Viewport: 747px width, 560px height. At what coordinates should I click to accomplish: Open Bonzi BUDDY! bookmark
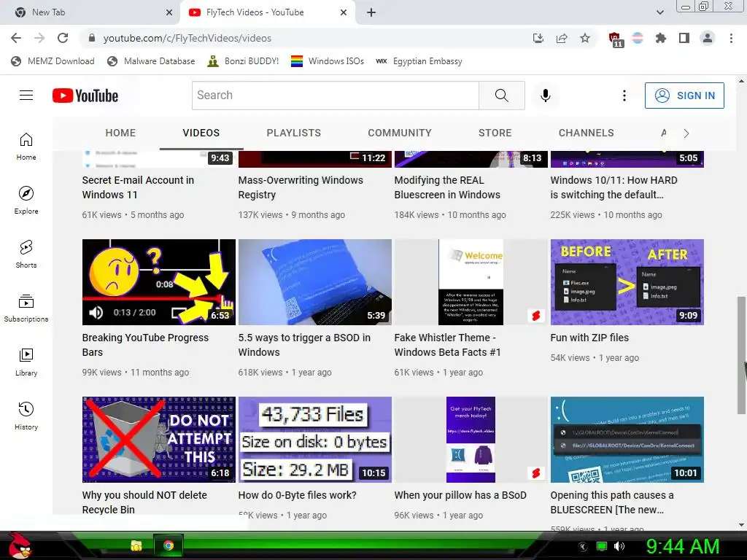click(x=244, y=61)
